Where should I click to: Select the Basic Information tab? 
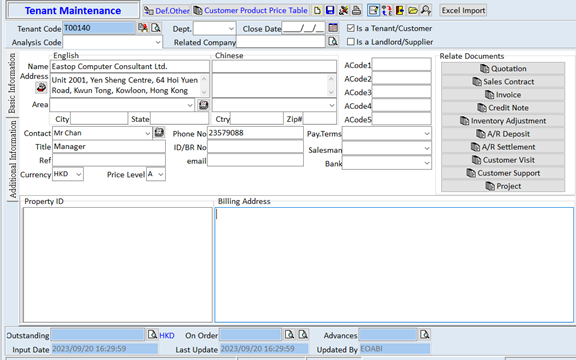(12, 83)
